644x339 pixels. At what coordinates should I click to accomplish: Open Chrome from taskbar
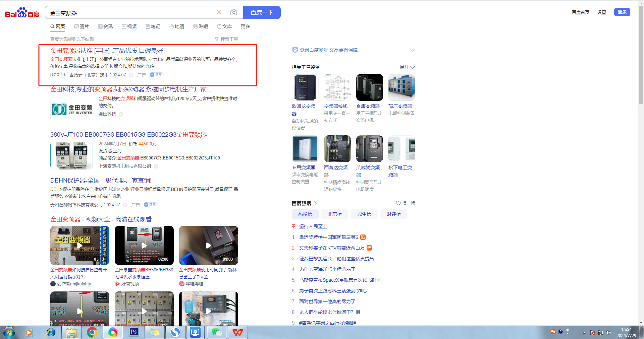coord(92,332)
